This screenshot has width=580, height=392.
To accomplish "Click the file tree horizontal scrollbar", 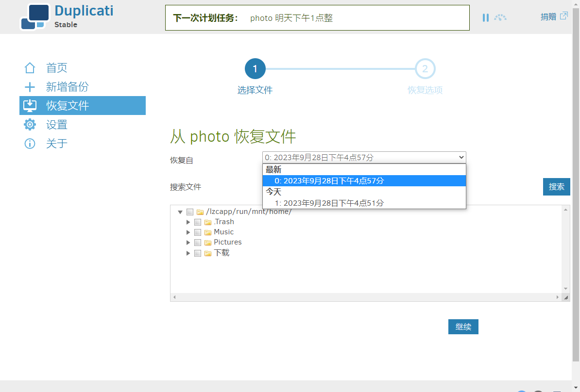I will coord(366,297).
